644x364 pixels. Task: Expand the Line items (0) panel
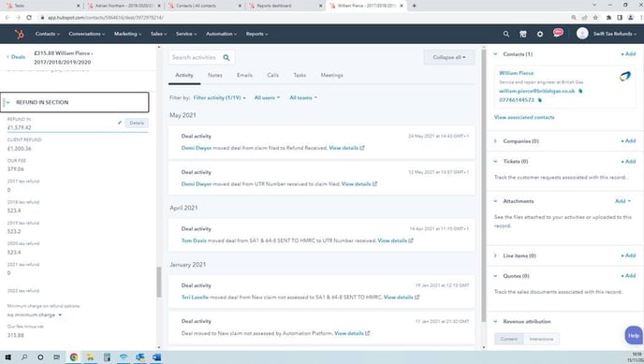pos(495,255)
